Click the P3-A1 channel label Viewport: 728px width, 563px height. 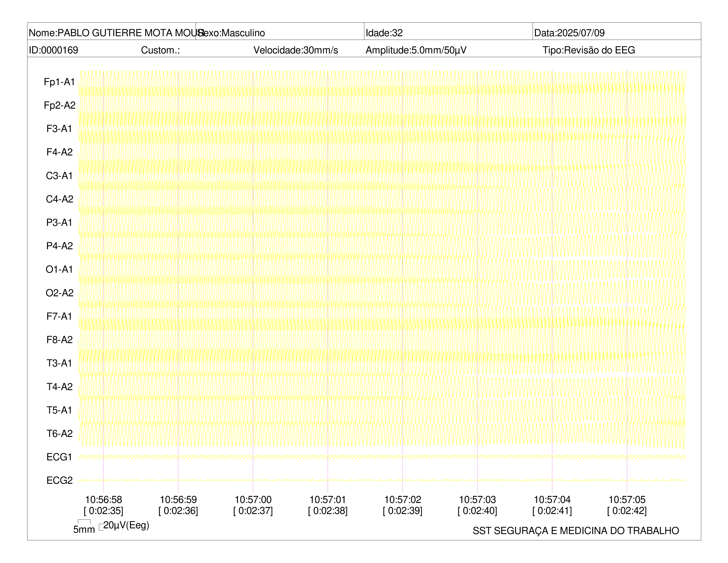pos(59,223)
